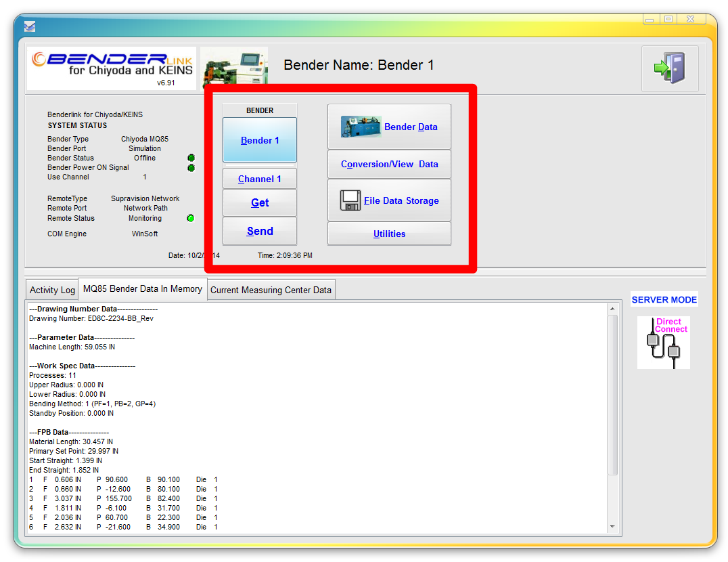Click the Bender Power ON Signal light
This screenshot has width=728, height=562.
pos(191,168)
